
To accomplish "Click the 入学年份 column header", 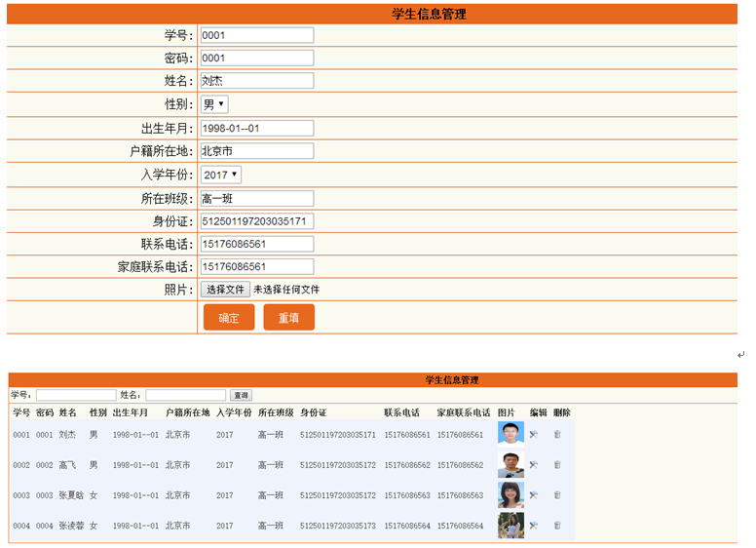I will 235,412.
